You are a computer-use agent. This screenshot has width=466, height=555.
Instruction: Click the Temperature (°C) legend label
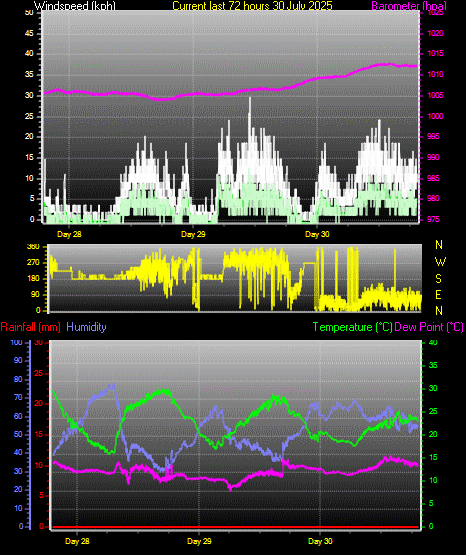tap(352, 327)
